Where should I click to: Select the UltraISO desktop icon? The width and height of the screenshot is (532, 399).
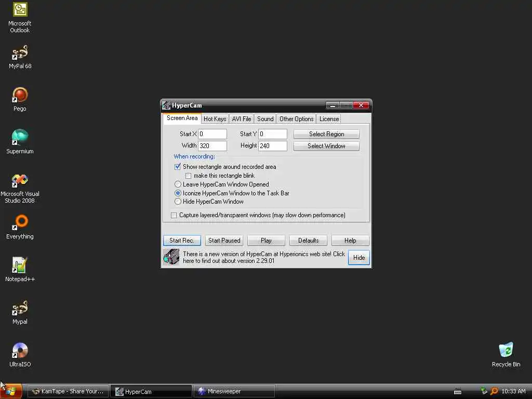coord(20,355)
